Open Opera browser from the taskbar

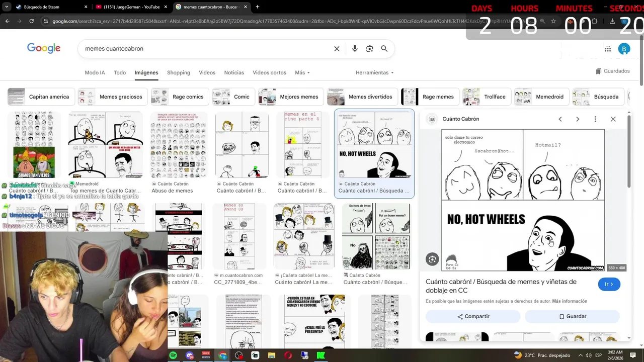point(288,355)
